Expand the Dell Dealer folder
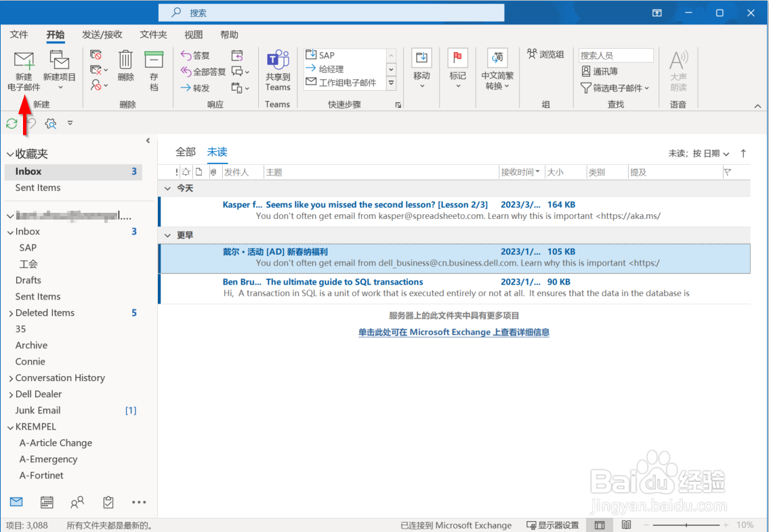Image resolution: width=769 pixels, height=532 pixels. pos(11,394)
